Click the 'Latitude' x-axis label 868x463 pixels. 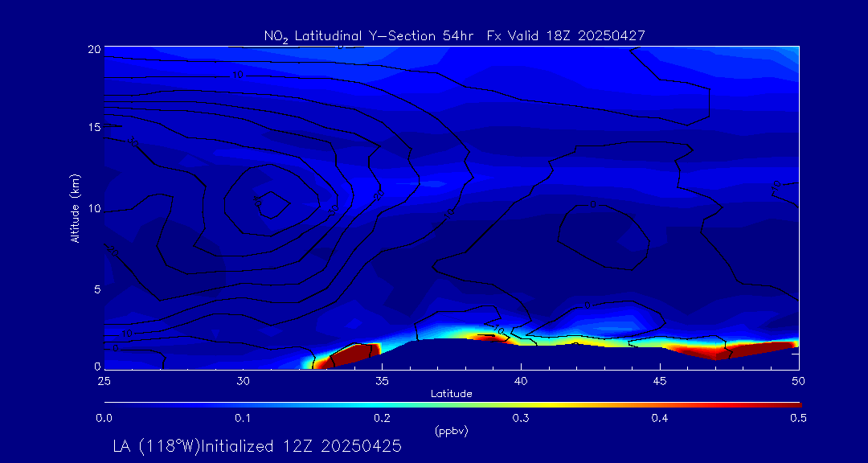click(x=451, y=394)
